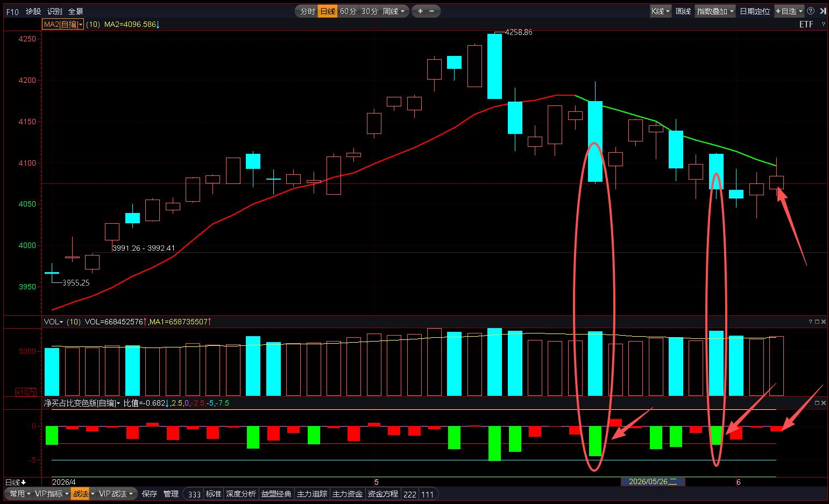Viewport: 829px width, 504px height.
Task: Click the 画线 drawing tools button
Action: coord(683,11)
